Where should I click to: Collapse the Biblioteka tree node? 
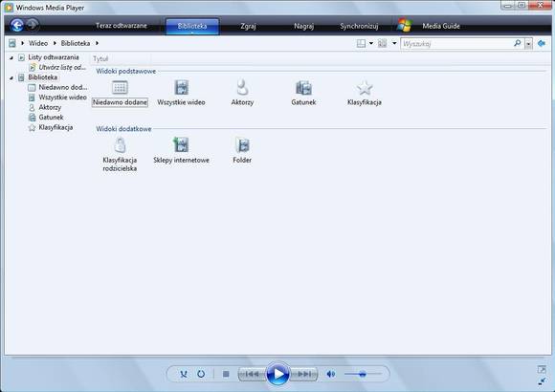click(11, 77)
